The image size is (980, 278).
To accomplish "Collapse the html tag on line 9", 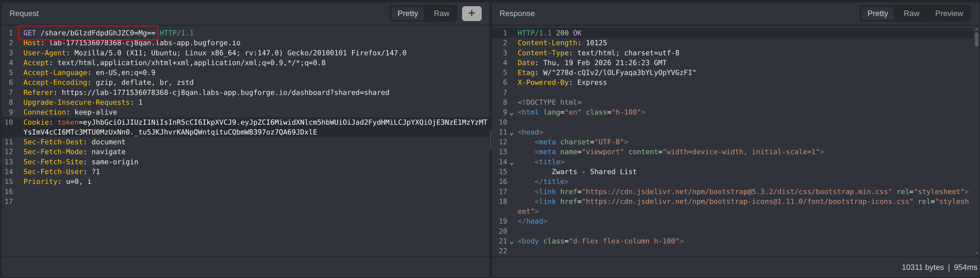I will (x=512, y=113).
